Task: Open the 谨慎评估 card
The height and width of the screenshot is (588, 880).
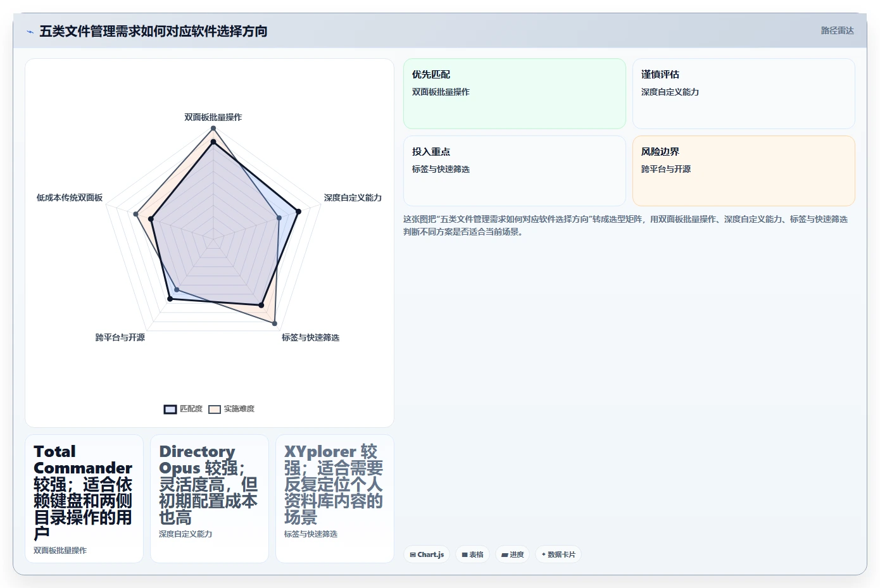Action: click(744, 94)
